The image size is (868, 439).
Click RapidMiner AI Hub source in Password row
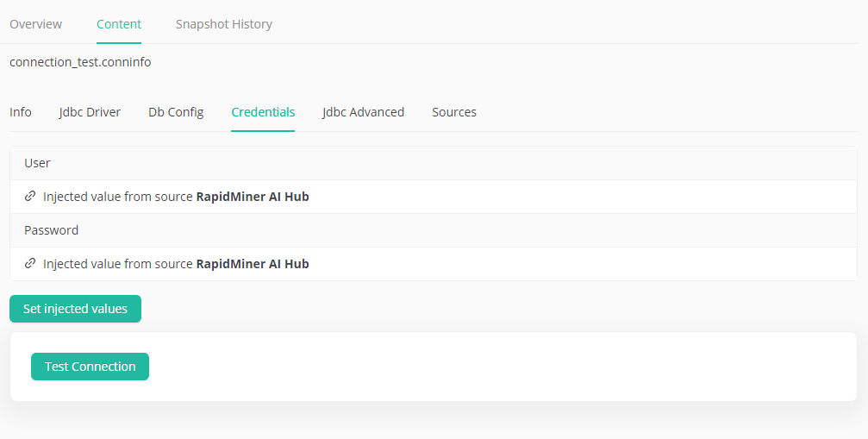pos(253,264)
